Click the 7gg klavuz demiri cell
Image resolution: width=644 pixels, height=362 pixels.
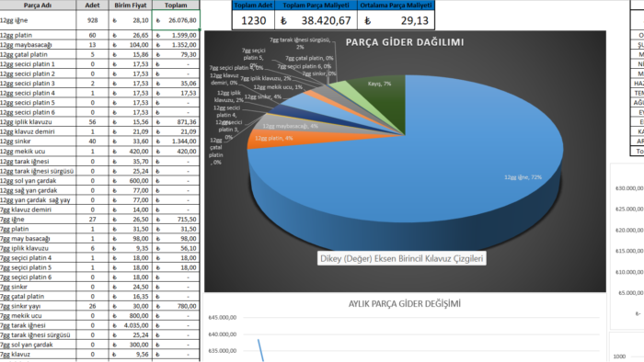[x=38, y=209]
